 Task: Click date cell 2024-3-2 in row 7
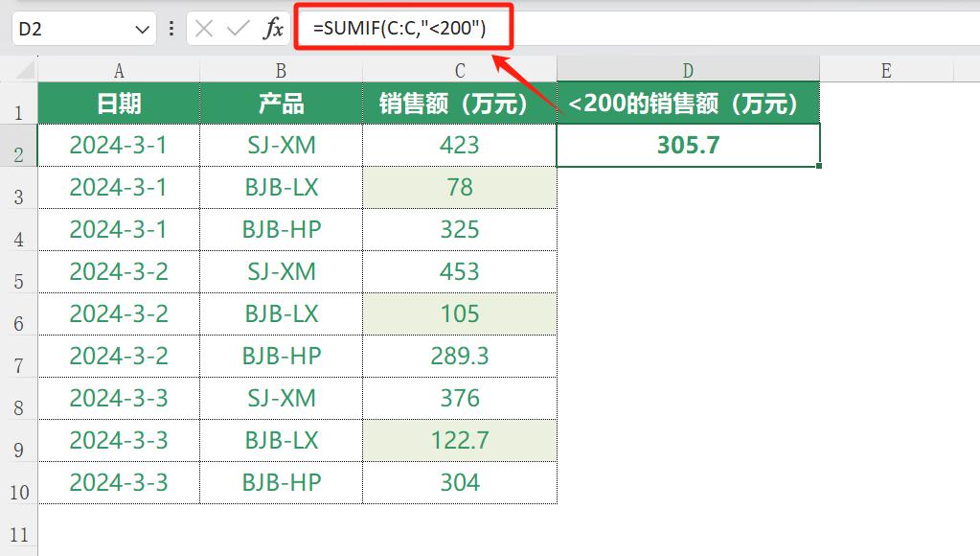[119, 357]
